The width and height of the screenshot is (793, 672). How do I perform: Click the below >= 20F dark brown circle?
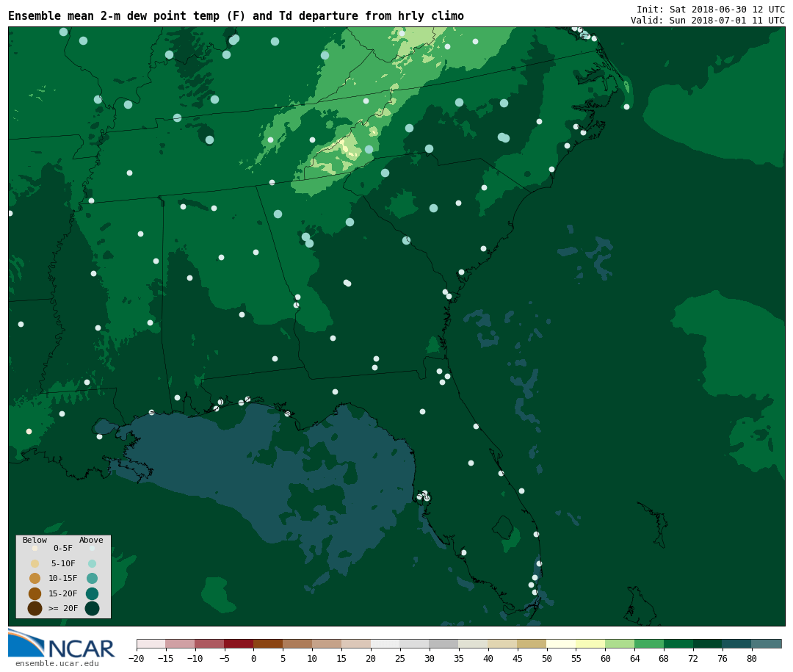click(x=35, y=608)
